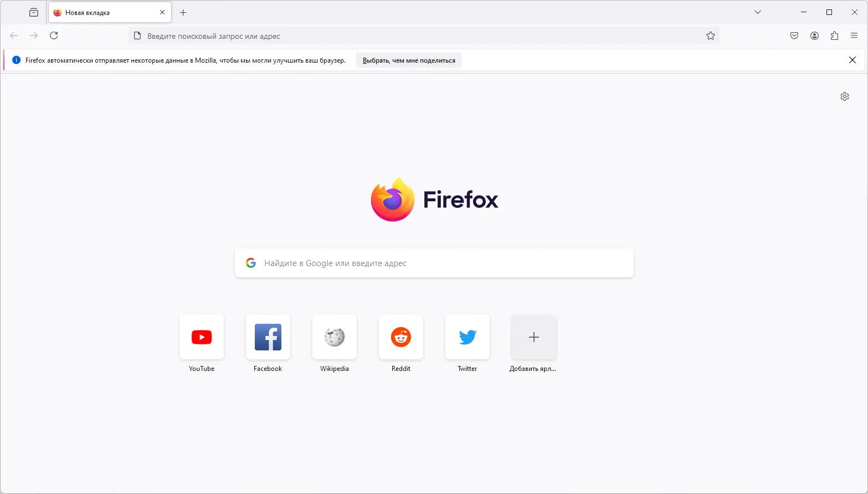Add a new shortcut tile

533,337
